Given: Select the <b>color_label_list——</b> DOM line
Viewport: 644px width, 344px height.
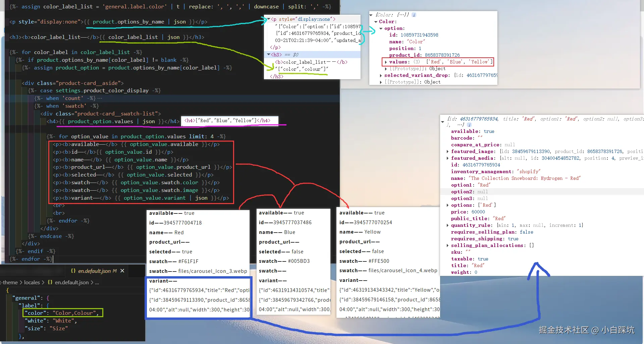Looking at the screenshot, I should pyautogui.click(x=311, y=62).
